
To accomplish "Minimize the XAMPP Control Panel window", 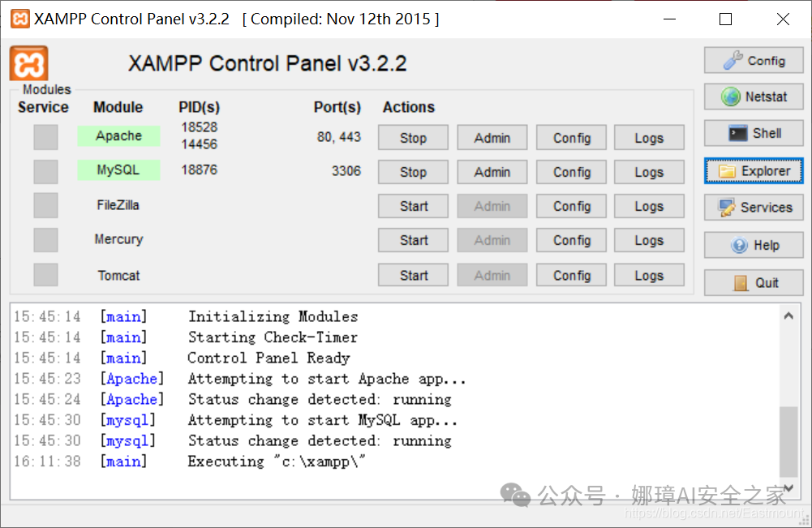I will pyautogui.click(x=669, y=19).
